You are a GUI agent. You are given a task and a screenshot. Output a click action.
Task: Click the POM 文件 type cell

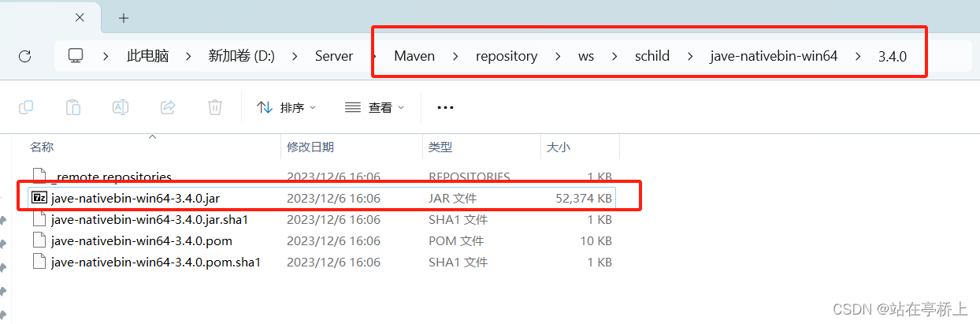tap(456, 240)
